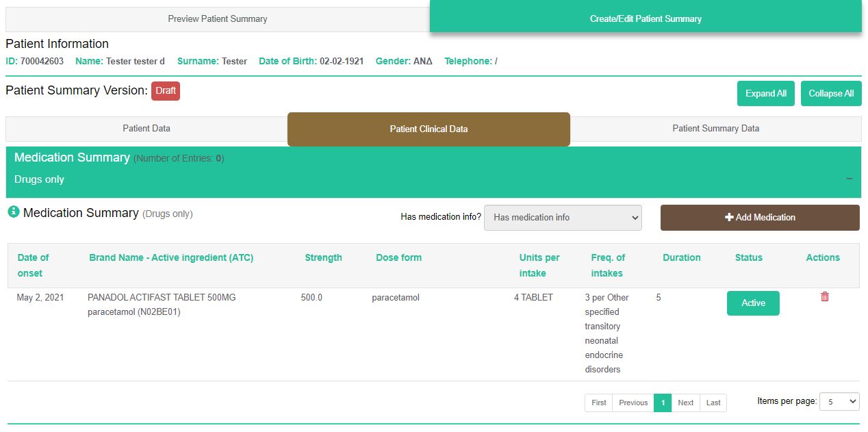The image size is (868, 432).
Task: Toggle the Active status of the medication
Action: coord(752,303)
